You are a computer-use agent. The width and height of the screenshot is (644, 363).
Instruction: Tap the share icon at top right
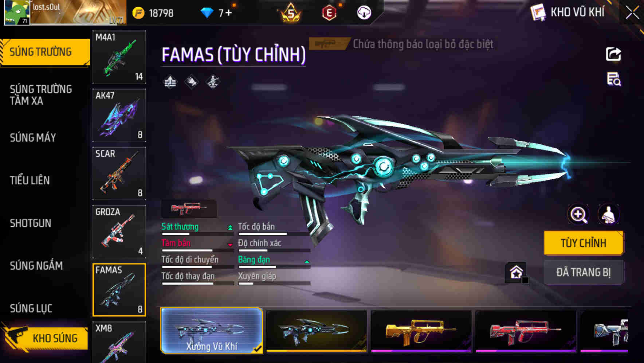tap(613, 54)
